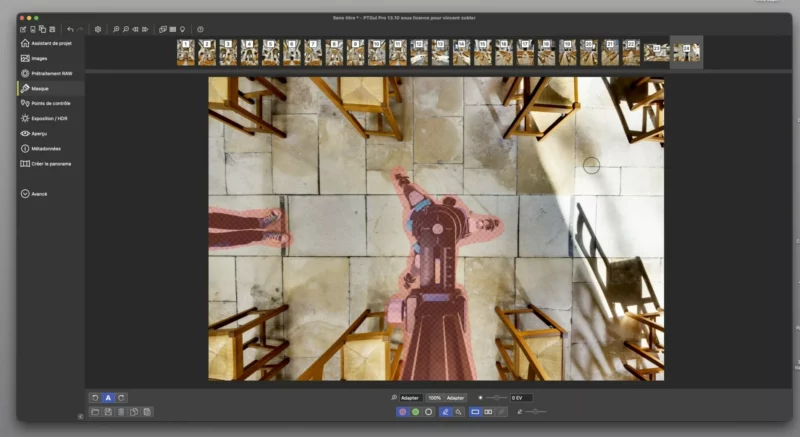
Task: Delete the mask with trash icon
Action: [x=121, y=412]
